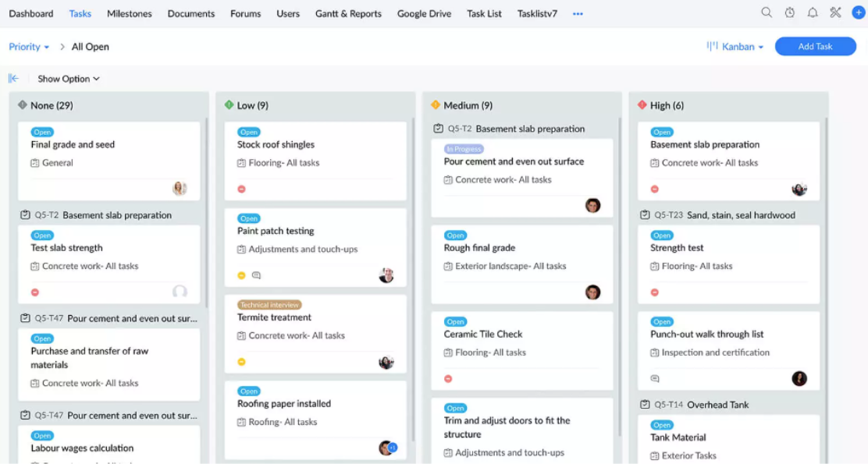Open the Stock roof shingles task
This screenshot has width=868, height=464.
pos(276,144)
